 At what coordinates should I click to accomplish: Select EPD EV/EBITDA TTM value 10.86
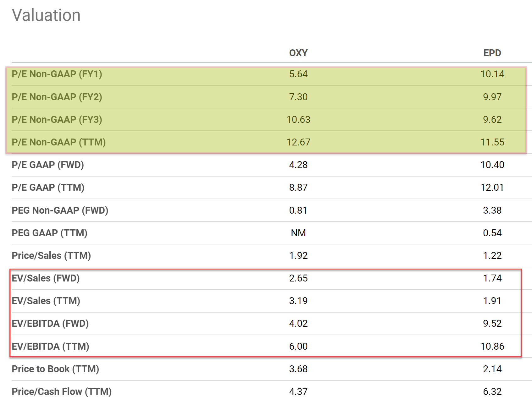492,346
